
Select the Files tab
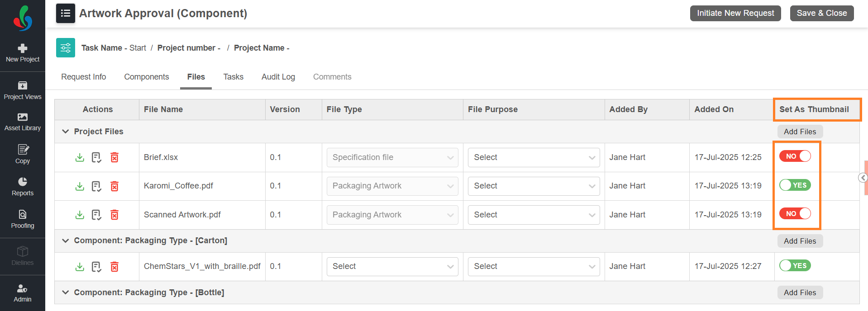(x=196, y=77)
